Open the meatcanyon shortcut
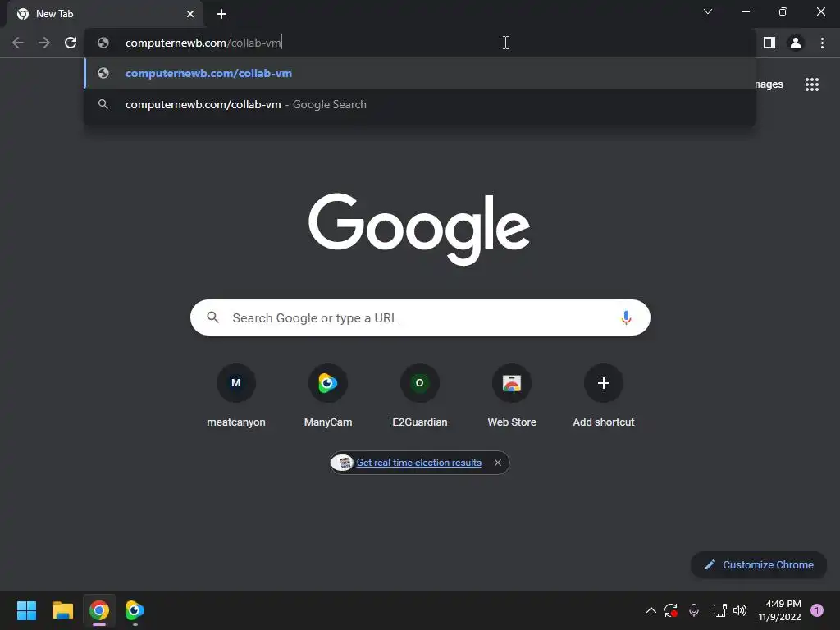 click(x=235, y=396)
